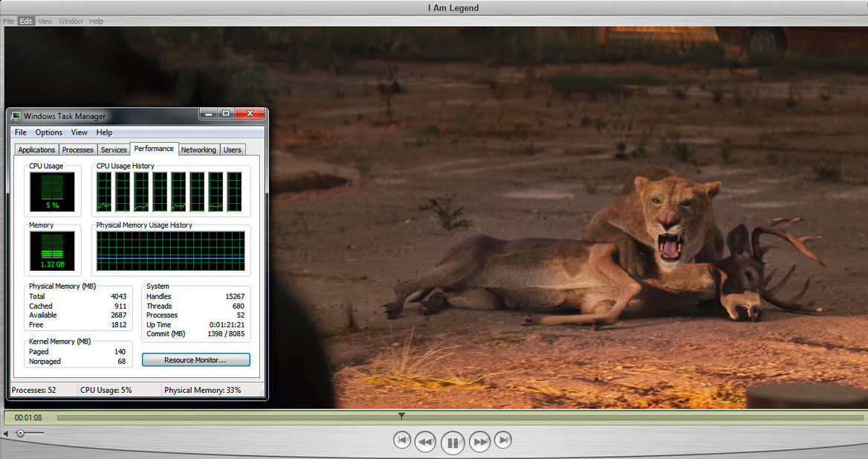Switch to the Users tab
The height and width of the screenshot is (459, 868).
[232, 150]
